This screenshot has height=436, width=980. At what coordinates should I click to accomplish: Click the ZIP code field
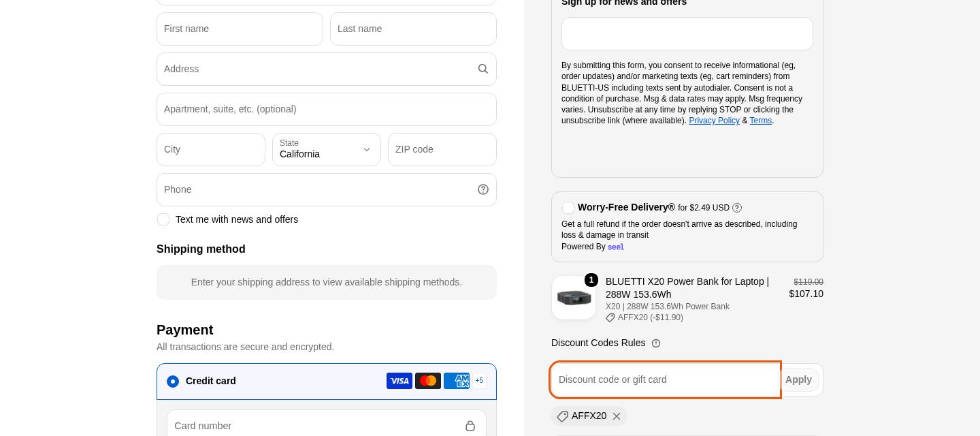pyautogui.click(x=442, y=149)
